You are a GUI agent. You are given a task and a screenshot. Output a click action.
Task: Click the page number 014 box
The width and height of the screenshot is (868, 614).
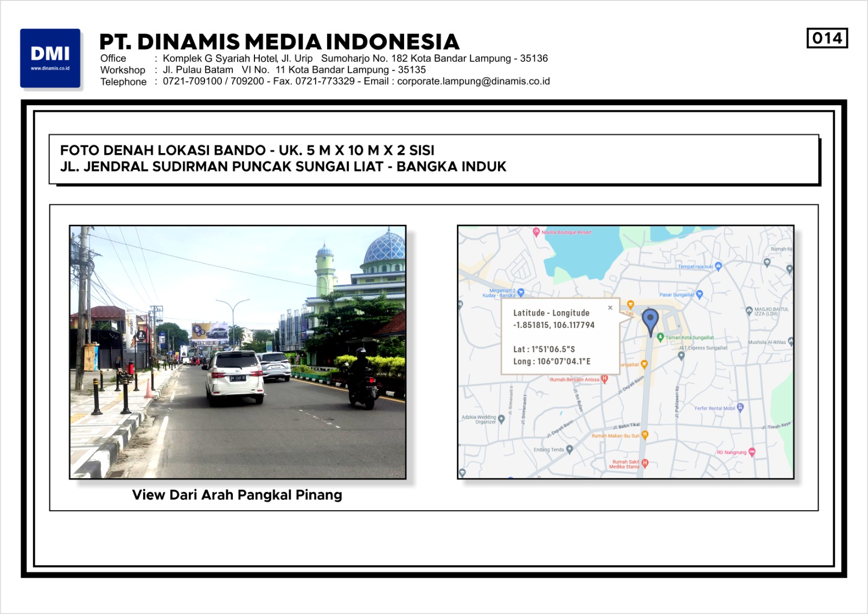tap(827, 38)
